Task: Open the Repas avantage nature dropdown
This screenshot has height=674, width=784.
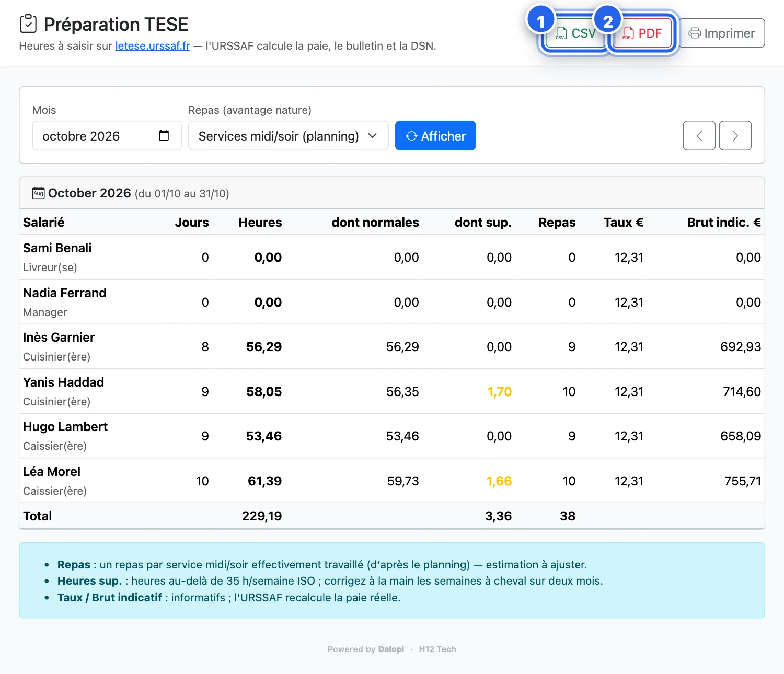Action: (x=288, y=136)
